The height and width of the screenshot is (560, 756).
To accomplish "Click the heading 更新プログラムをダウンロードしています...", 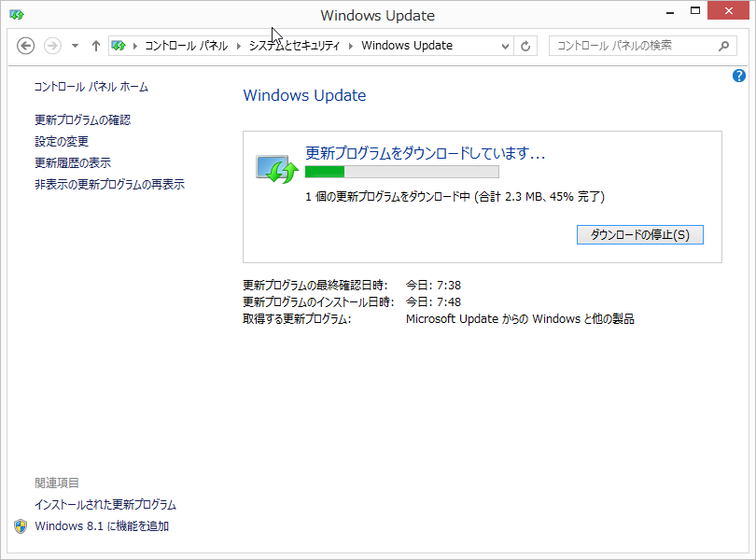I will [x=426, y=153].
